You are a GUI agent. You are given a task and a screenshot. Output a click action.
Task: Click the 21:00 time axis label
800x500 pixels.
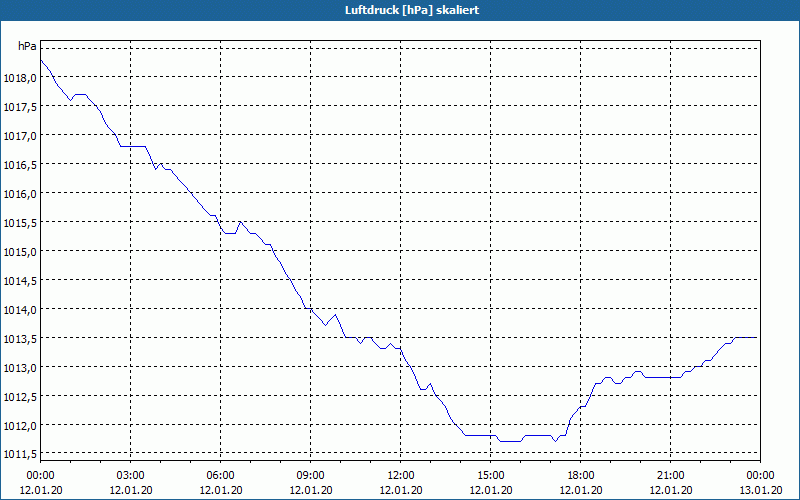pos(670,476)
